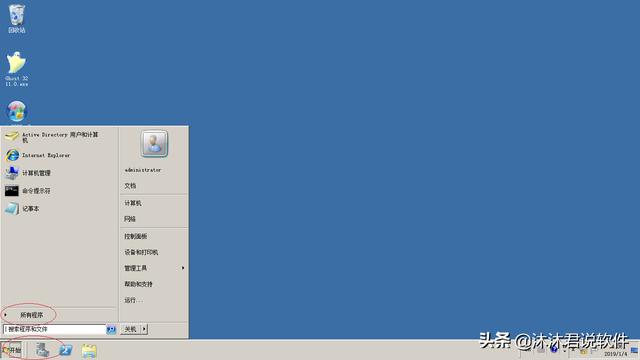Open Windows Explorer folder on taskbar
The height and width of the screenshot is (360, 640).
click(x=89, y=351)
